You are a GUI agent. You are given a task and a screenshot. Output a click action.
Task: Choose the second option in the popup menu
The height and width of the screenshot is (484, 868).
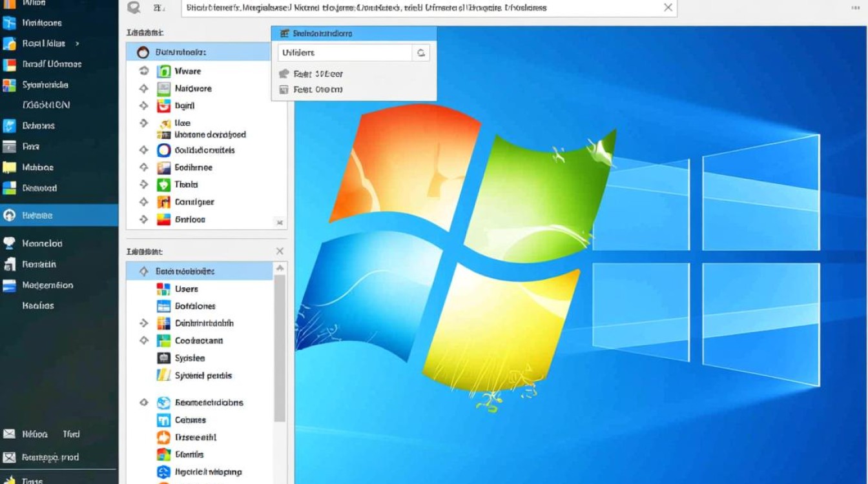pos(318,90)
